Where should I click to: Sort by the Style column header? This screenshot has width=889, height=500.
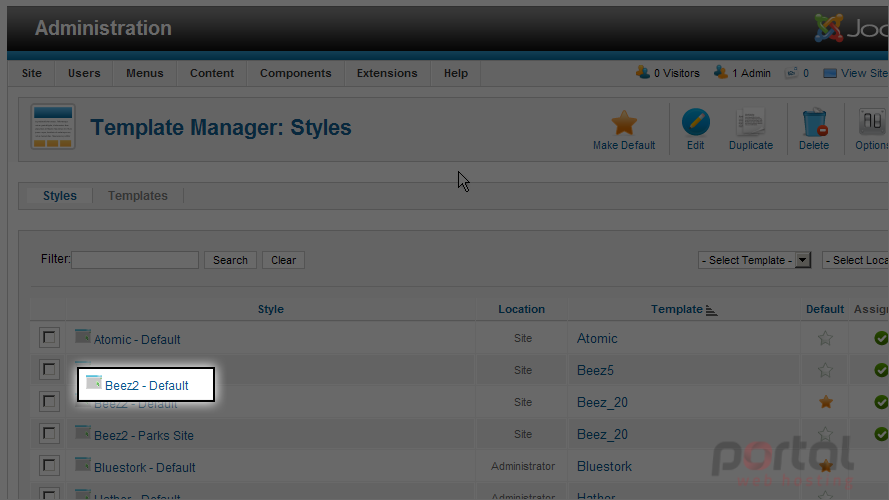pos(270,309)
